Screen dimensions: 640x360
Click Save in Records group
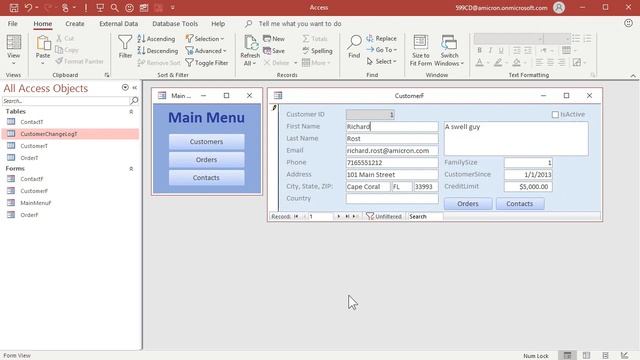point(274,51)
